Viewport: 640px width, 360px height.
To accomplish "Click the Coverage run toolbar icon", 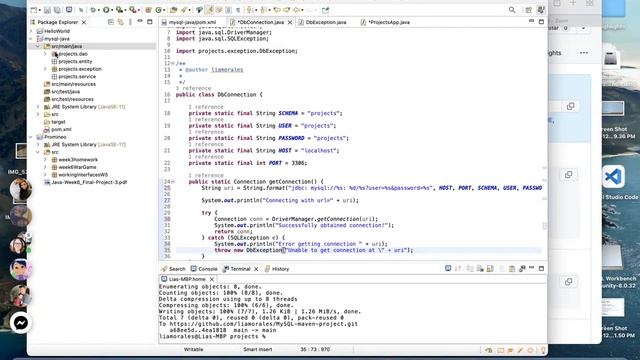I will pyautogui.click(x=119, y=10).
